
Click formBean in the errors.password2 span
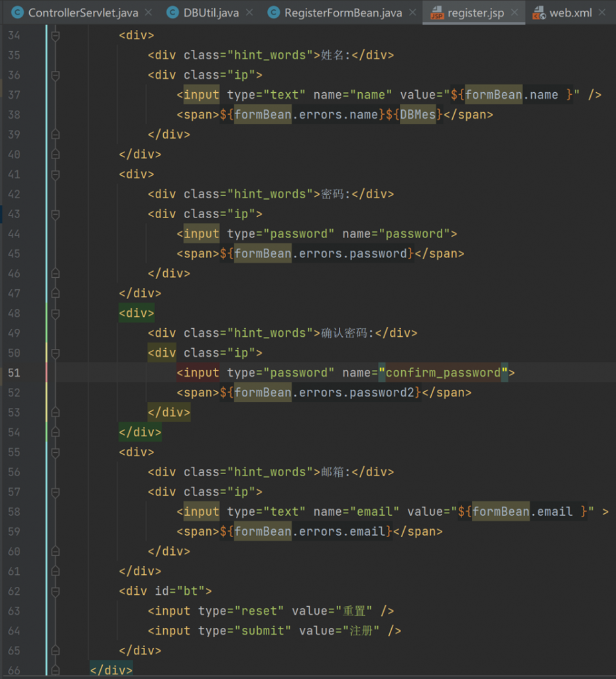(x=263, y=393)
